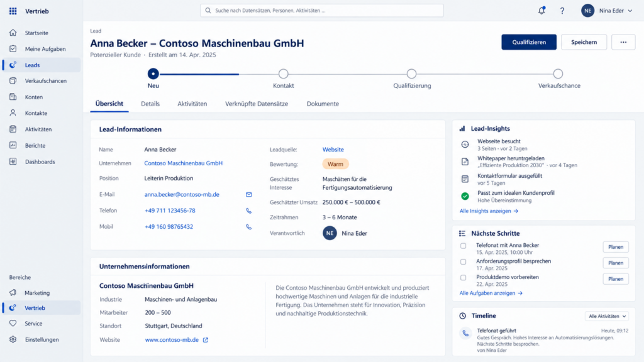This screenshot has height=362, width=644.
Task: Click the Lead-Insights bar chart icon
Action: pyautogui.click(x=462, y=128)
